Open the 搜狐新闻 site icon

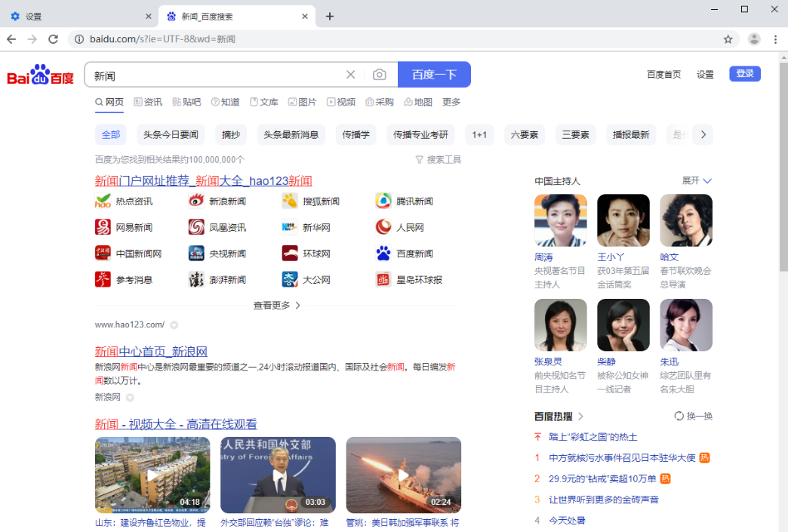[x=290, y=201]
